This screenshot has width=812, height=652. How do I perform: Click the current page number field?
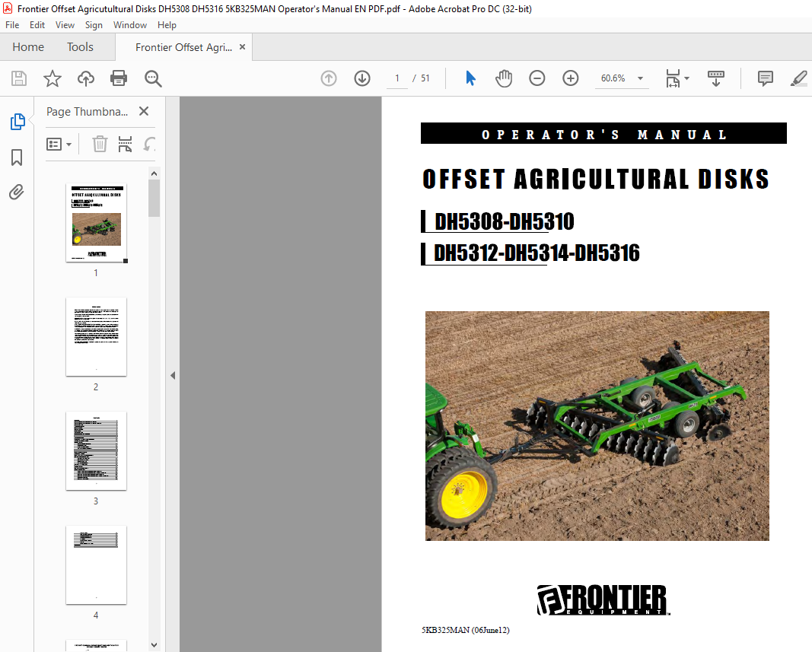click(x=397, y=78)
